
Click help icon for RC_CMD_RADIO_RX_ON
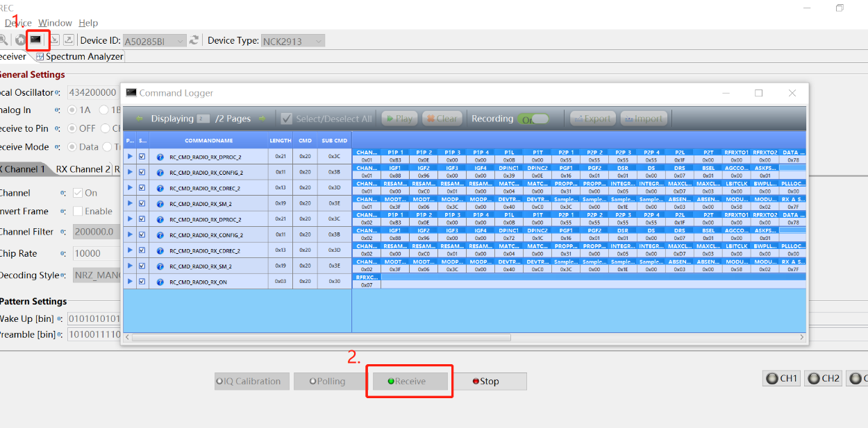click(160, 282)
